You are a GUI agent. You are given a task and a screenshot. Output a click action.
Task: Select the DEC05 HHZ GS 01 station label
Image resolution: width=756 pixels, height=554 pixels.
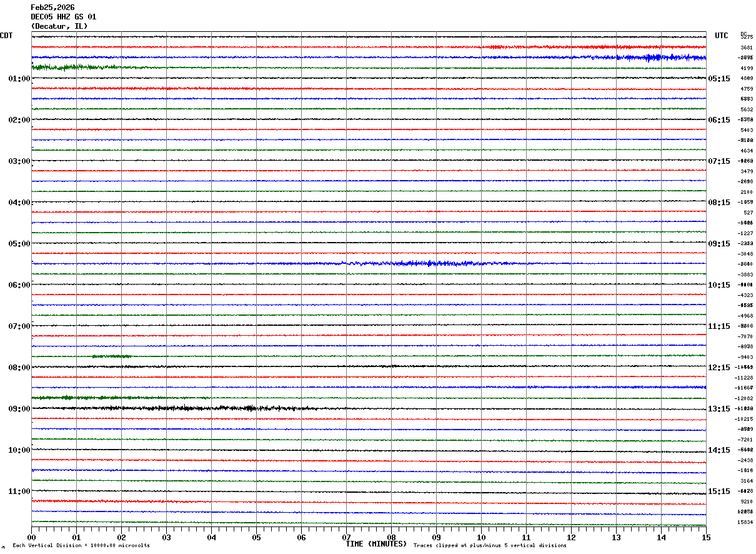[64, 17]
